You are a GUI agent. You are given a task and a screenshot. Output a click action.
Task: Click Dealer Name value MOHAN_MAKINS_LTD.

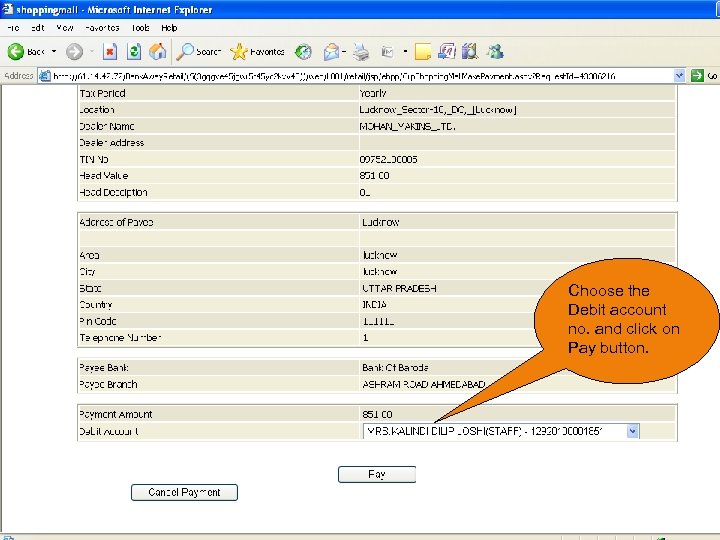point(407,126)
